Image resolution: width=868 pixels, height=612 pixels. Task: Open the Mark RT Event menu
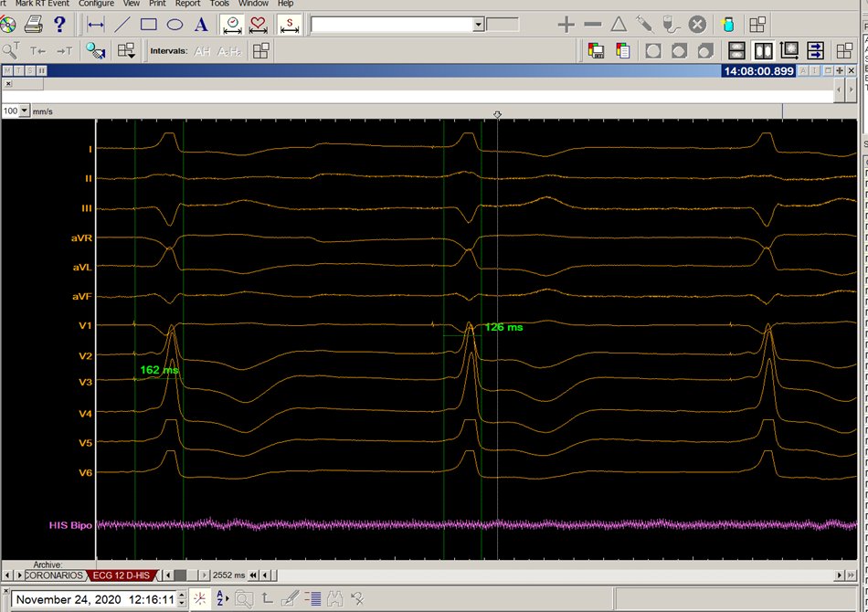click(42, 4)
